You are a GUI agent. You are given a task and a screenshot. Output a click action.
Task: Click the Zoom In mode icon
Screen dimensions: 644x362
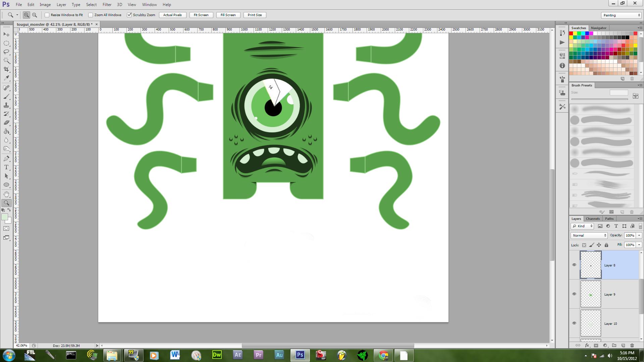click(x=26, y=15)
